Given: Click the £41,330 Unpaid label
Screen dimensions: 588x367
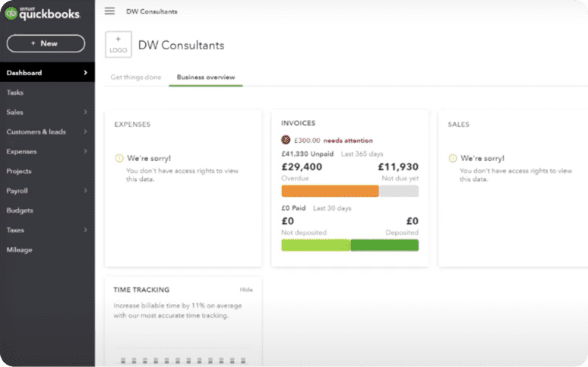Looking at the screenshot, I should coord(308,153).
